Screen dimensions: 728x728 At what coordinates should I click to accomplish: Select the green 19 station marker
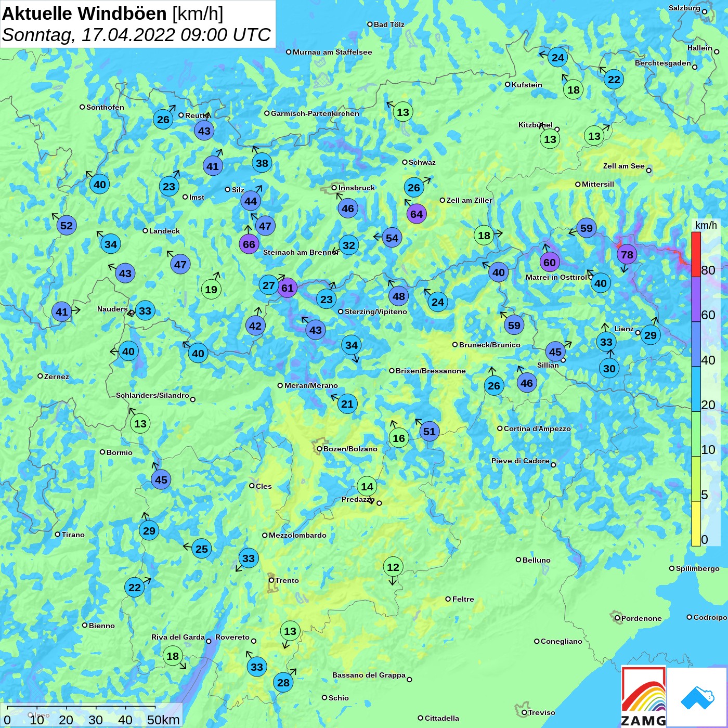pos(211,289)
